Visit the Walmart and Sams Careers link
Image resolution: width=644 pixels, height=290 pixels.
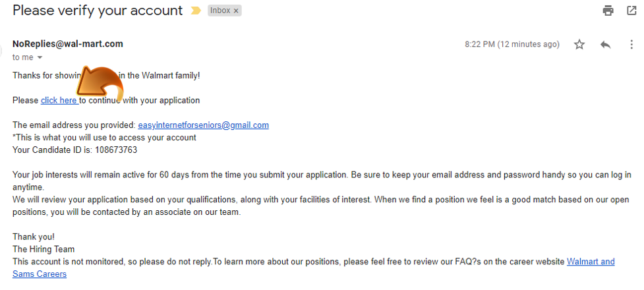(x=314, y=268)
